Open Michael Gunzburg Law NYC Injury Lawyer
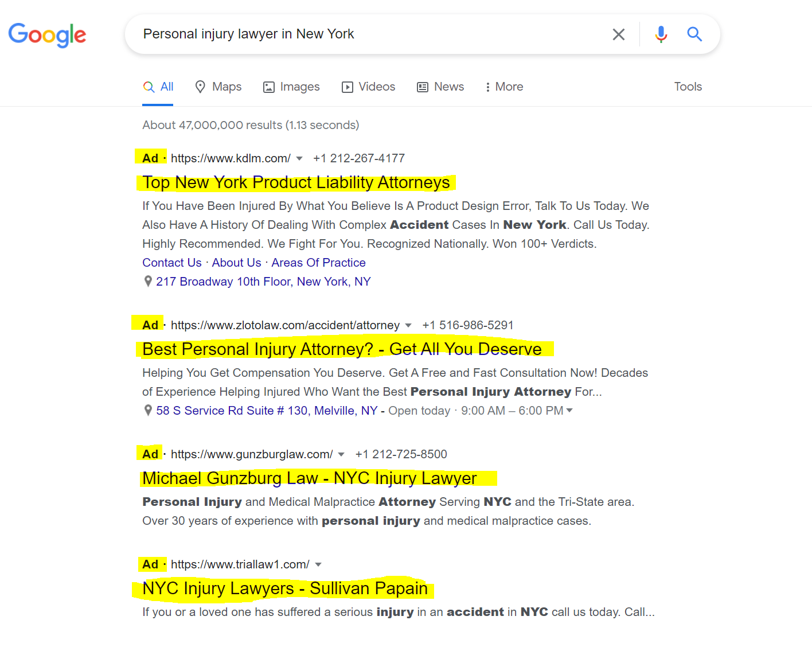 310,478
